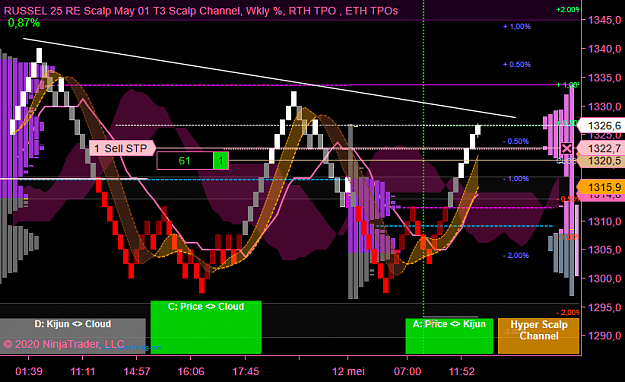Image resolution: width=625 pixels, height=382 pixels.
Task: Click the position P&L box showing 61
Action: pos(185,161)
